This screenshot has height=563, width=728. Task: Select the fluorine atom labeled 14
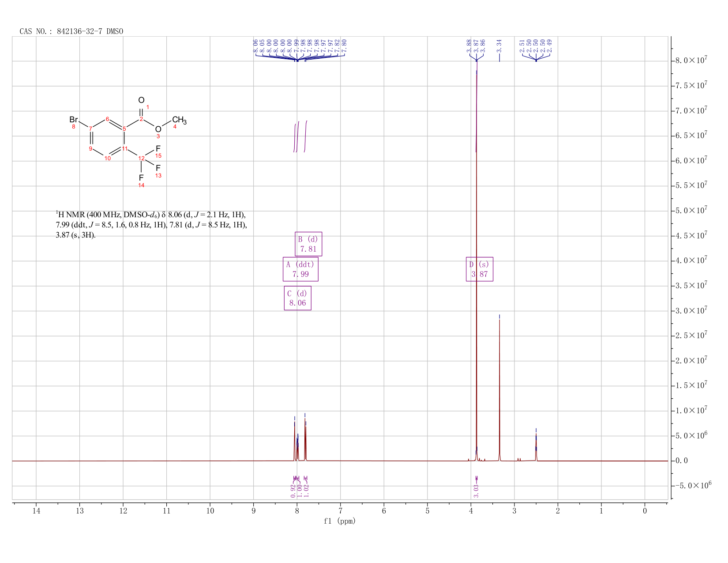[x=141, y=178]
